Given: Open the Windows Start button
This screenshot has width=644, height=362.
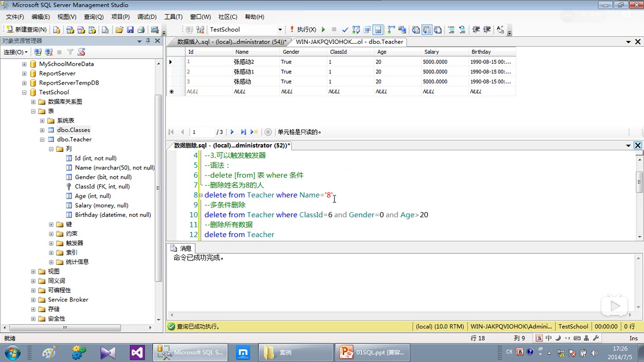Looking at the screenshot, I should (x=12, y=352).
